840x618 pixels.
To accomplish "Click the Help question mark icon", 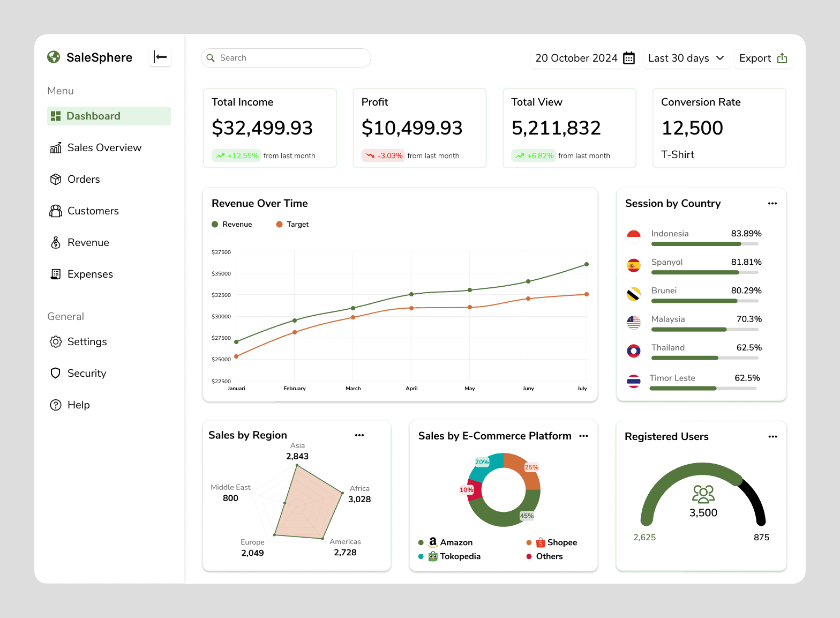I will coord(56,405).
